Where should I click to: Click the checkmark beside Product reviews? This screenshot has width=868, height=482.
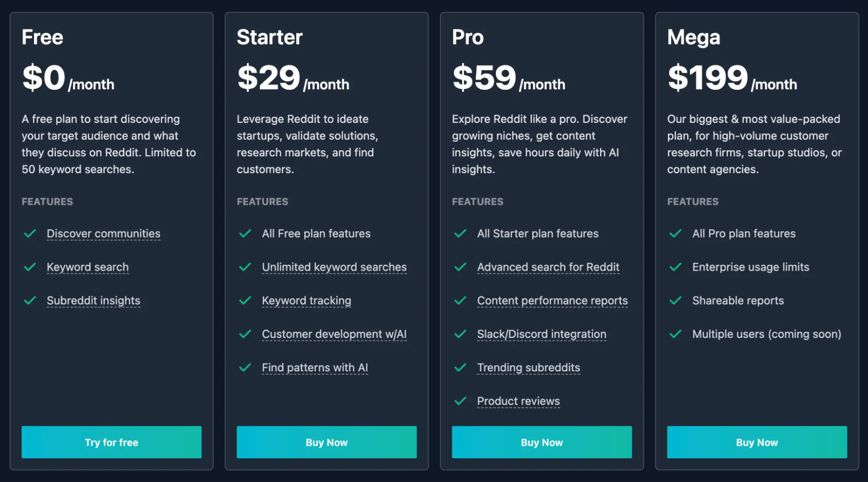pos(460,401)
